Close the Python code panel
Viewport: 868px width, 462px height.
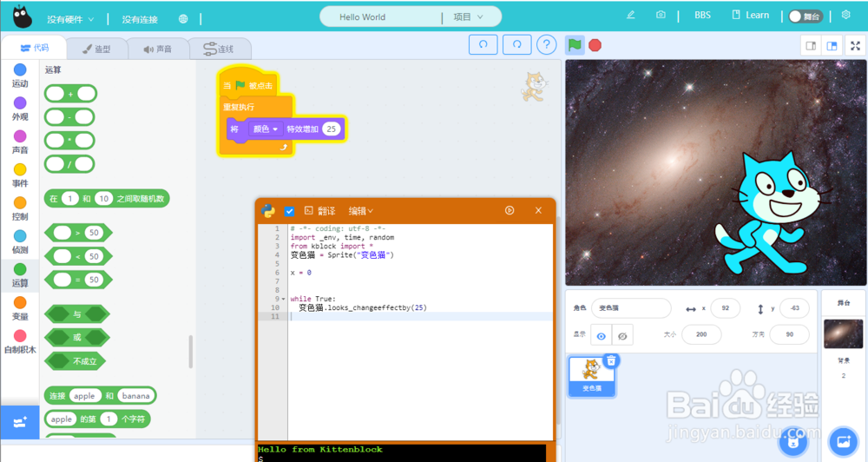point(538,210)
